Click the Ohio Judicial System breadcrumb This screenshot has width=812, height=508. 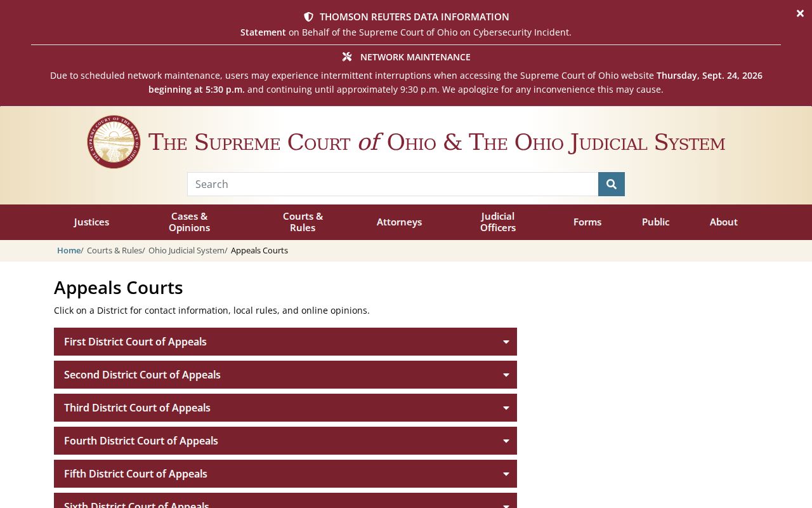[187, 251]
